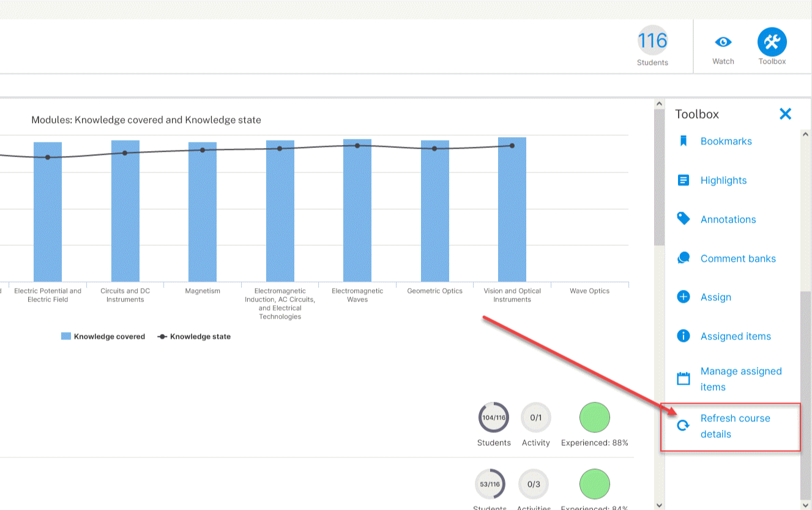Viewport: 812px width, 510px height.
Task: Click the chart title Modules: Knowledge covered
Action: [146, 120]
